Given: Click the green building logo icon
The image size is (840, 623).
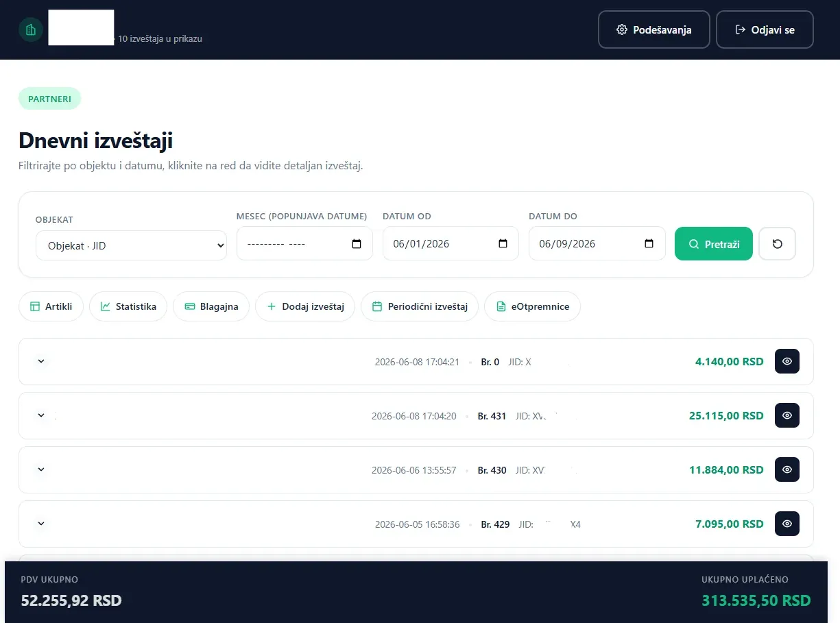Looking at the screenshot, I should tap(31, 29).
